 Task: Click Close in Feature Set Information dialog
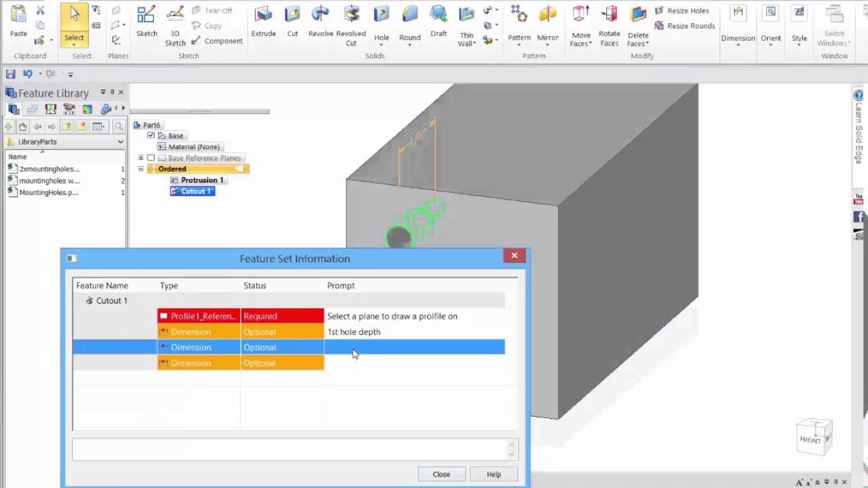(x=441, y=474)
